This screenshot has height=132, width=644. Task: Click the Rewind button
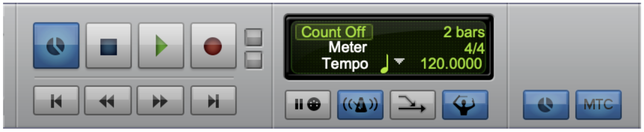tap(108, 101)
